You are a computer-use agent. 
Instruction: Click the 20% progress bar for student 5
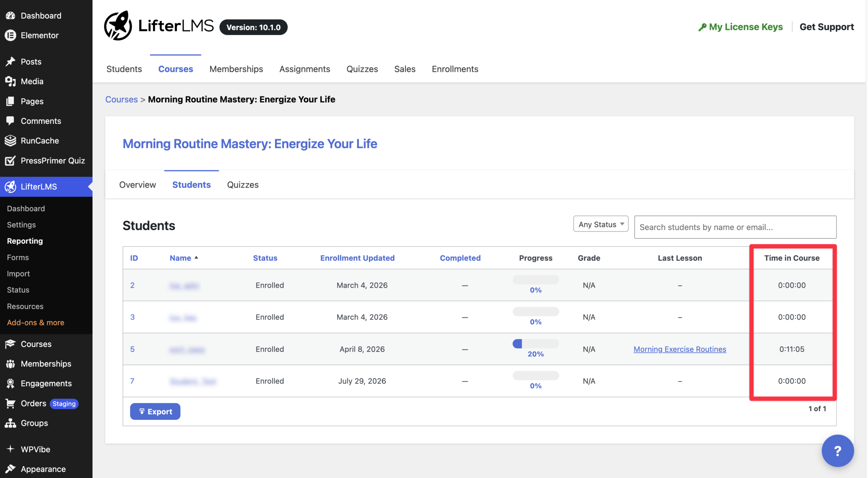[536, 344]
